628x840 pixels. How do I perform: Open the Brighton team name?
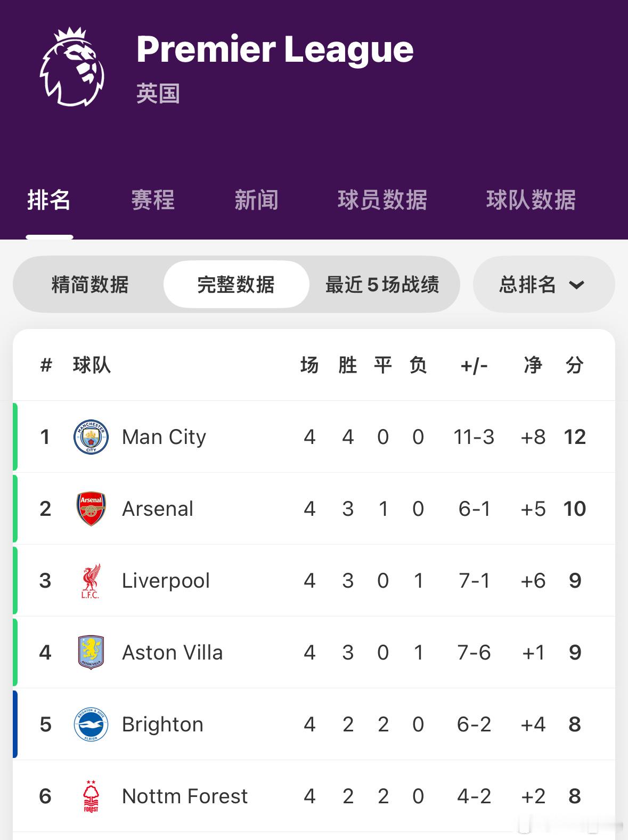[162, 724]
